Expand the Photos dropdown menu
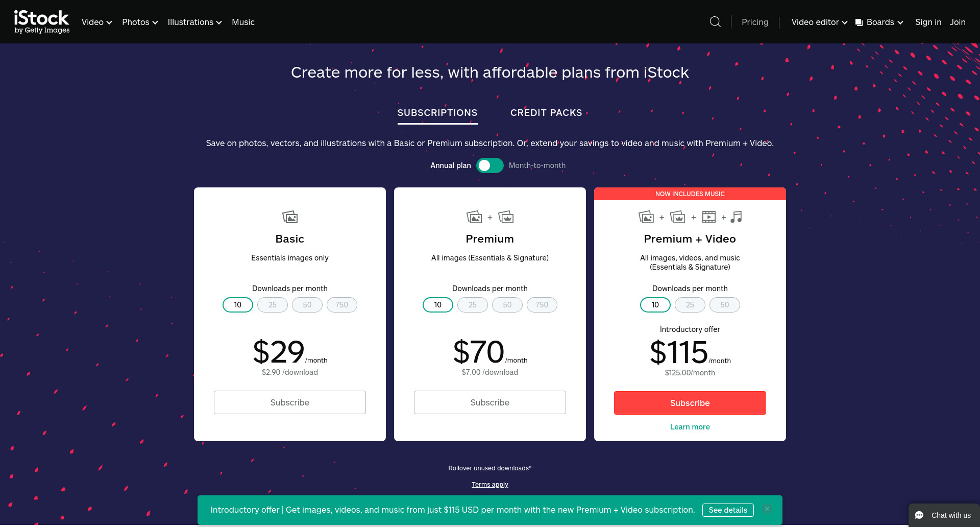 point(140,22)
